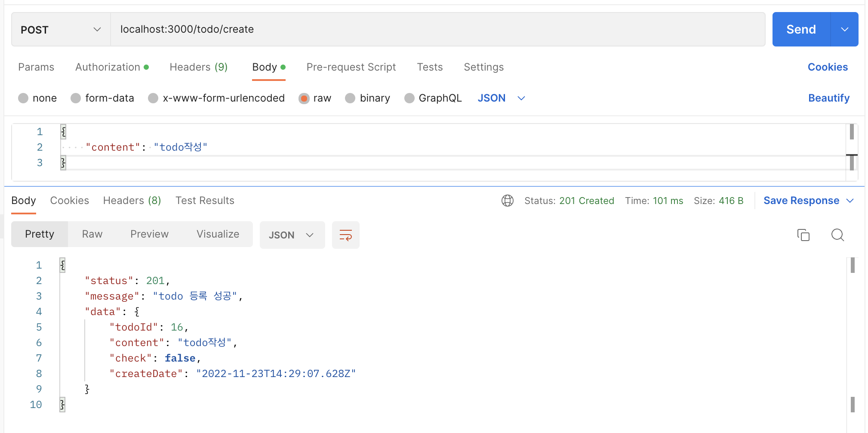
Task: Open response search with the magnifier icon
Action: click(x=837, y=235)
